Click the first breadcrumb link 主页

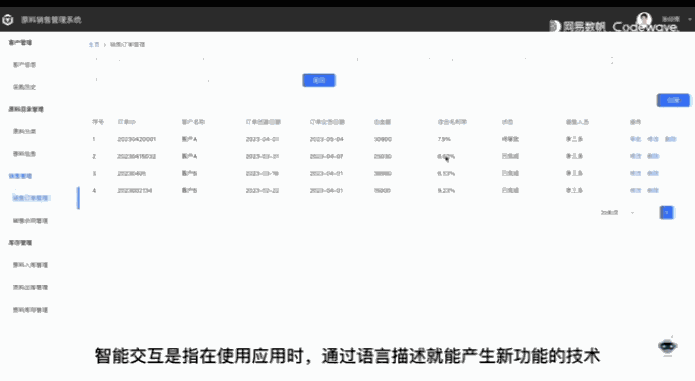[94, 45]
